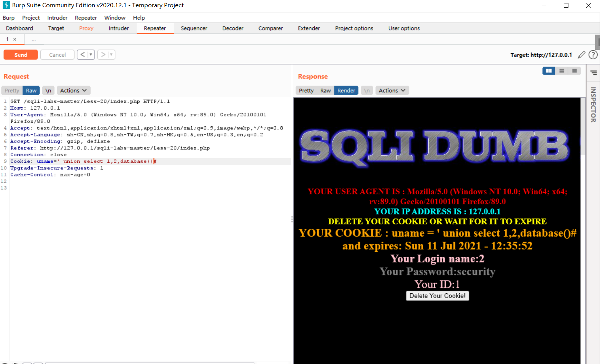Click the pencil icon to edit target
Screen dimensions: 600x364
click(x=581, y=55)
